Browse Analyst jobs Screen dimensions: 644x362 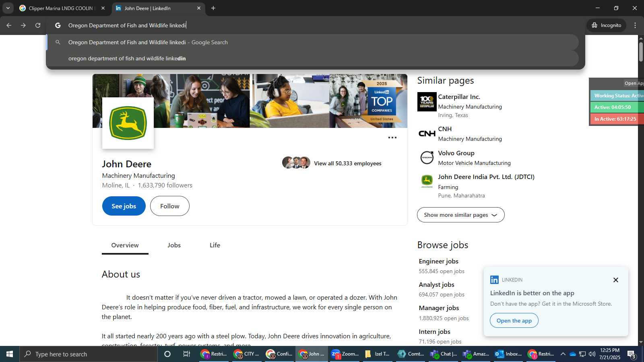(437, 285)
